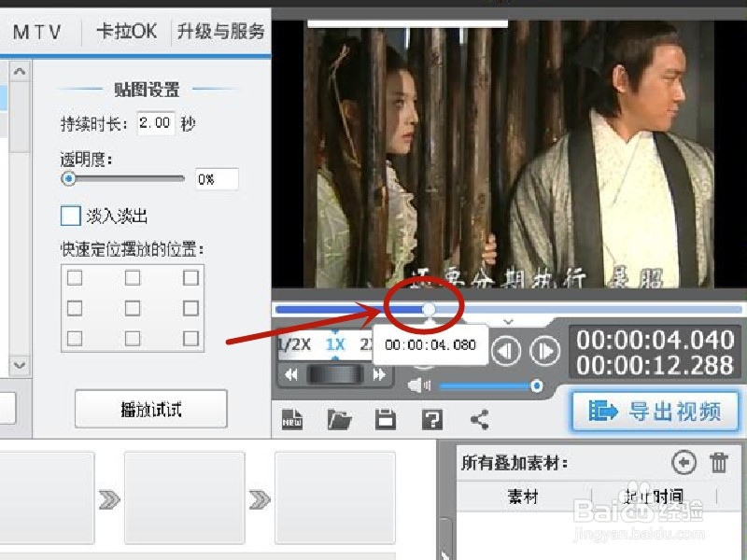
Task: Select top-center position checkbox
Action: (x=133, y=277)
